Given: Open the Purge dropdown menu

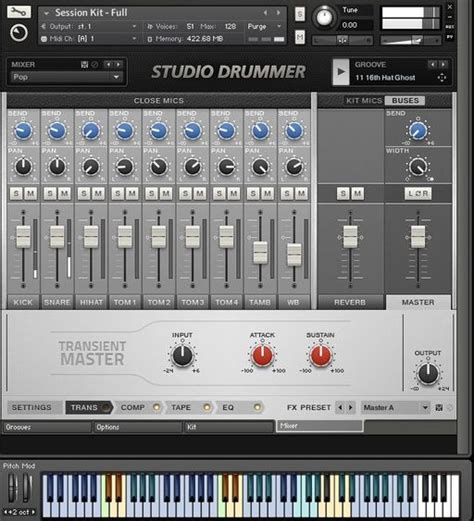Looking at the screenshot, I should pos(265,26).
